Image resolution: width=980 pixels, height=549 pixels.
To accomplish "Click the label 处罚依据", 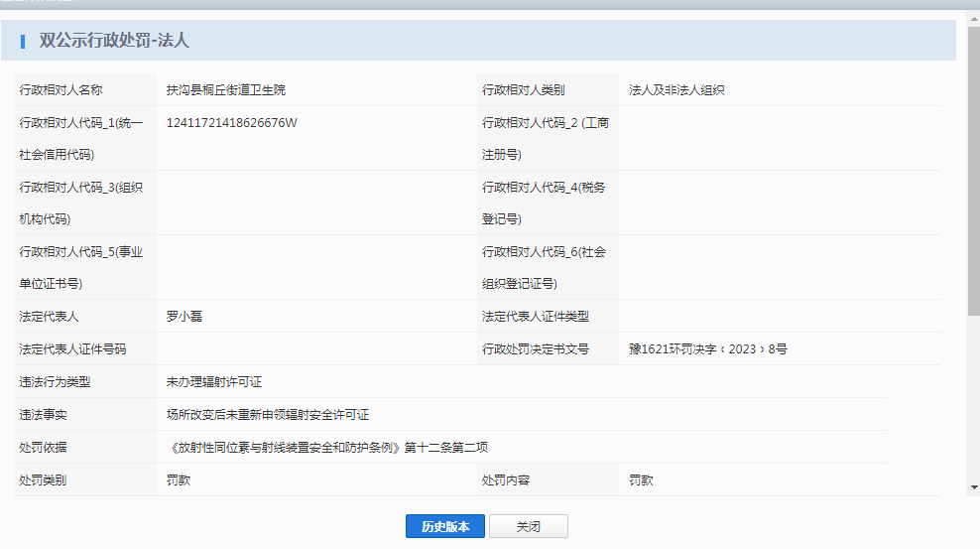I will pyautogui.click(x=43, y=448).
